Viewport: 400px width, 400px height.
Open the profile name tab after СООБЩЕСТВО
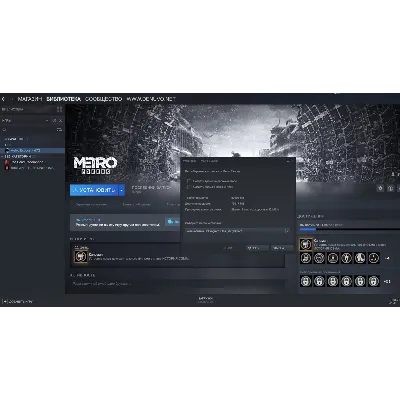tap(151, 99)
